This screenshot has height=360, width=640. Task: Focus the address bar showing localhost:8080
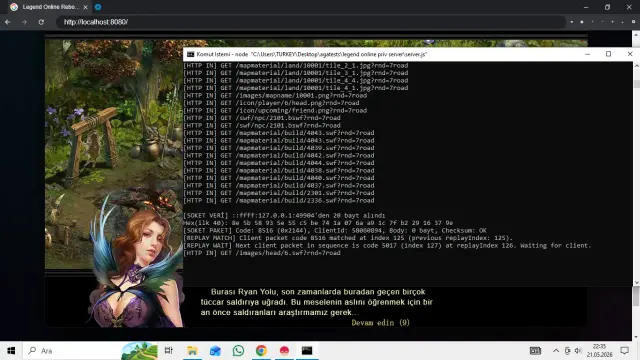tap(310, 22)
